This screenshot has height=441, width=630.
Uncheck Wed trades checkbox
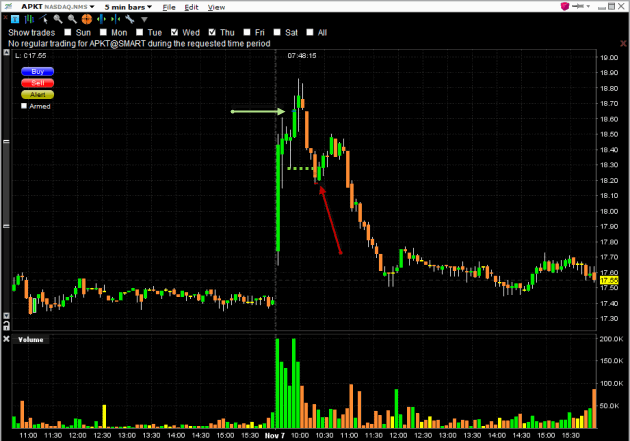coord(174,32)
